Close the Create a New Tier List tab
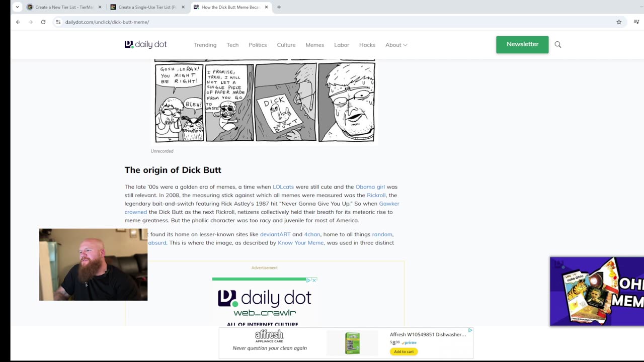644x362 pixels. pos(100,7)
